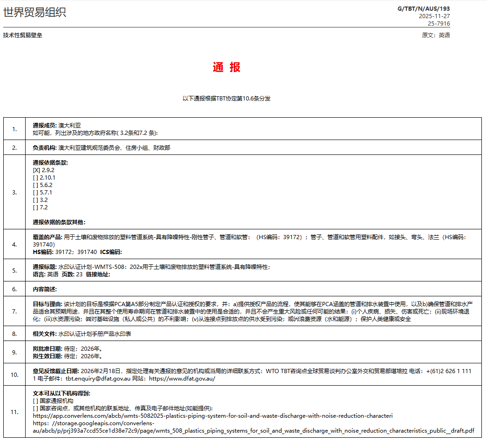Tick the 国家咨询点 checkbox
487x448 pixels.
coord(36,408)
